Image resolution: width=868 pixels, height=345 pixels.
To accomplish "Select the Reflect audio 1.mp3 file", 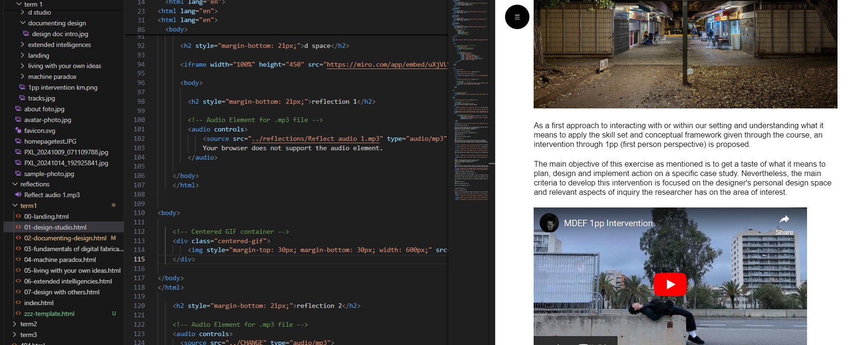I will pos(52,195).
